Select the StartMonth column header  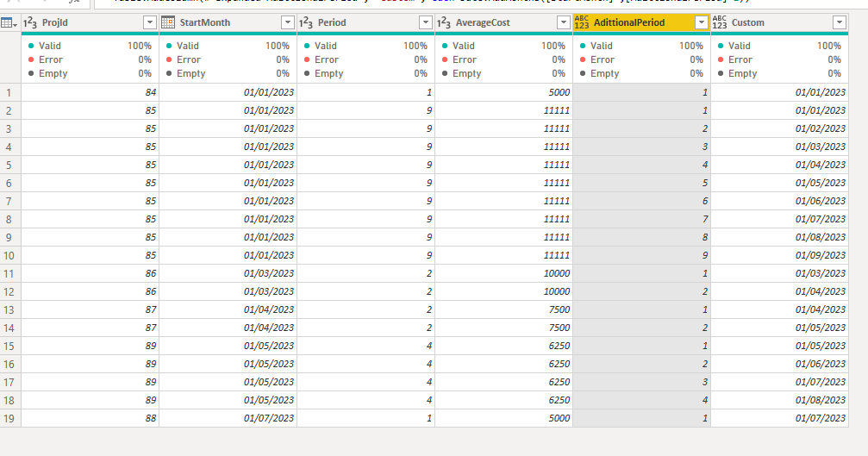click(228, 22)
